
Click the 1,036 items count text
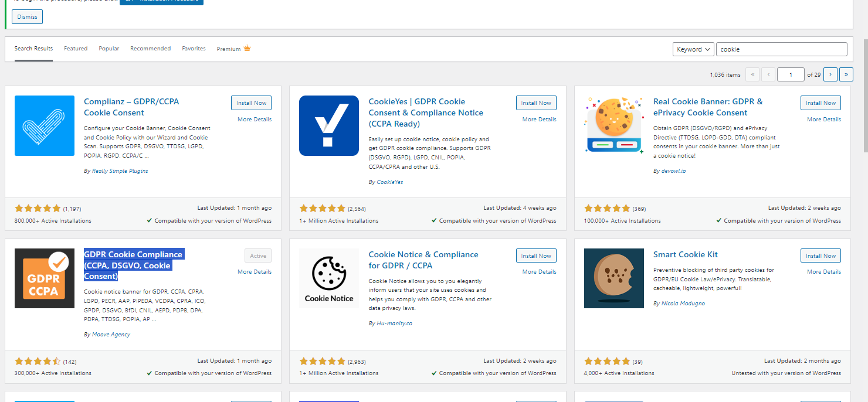tap(725, 75)
